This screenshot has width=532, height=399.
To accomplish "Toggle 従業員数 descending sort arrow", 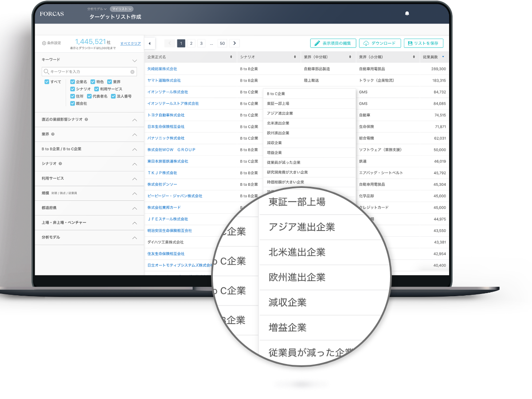I will click(x=443, y=57).
